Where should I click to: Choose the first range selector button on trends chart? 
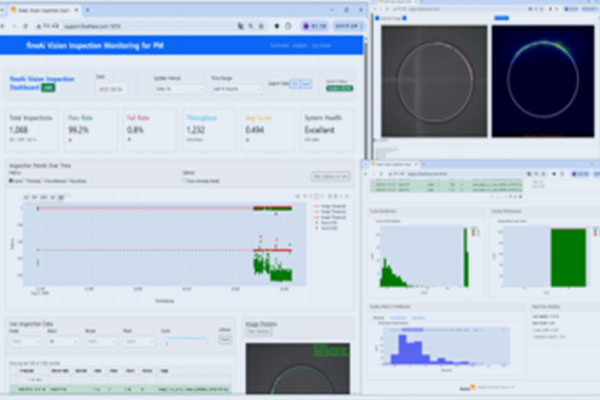pos(26,197)
